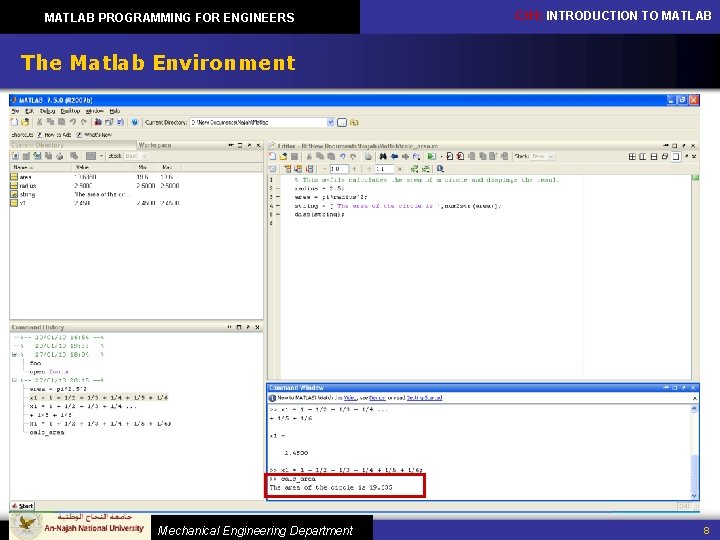Click the cell-mode info icon after the cell tools
This screenshot has height=540, width=720.
pyautogui.click(x=440, y=169)
